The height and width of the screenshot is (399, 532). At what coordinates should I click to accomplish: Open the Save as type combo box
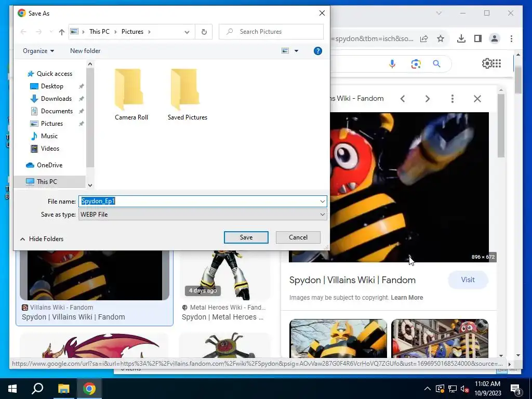[203, 215]
